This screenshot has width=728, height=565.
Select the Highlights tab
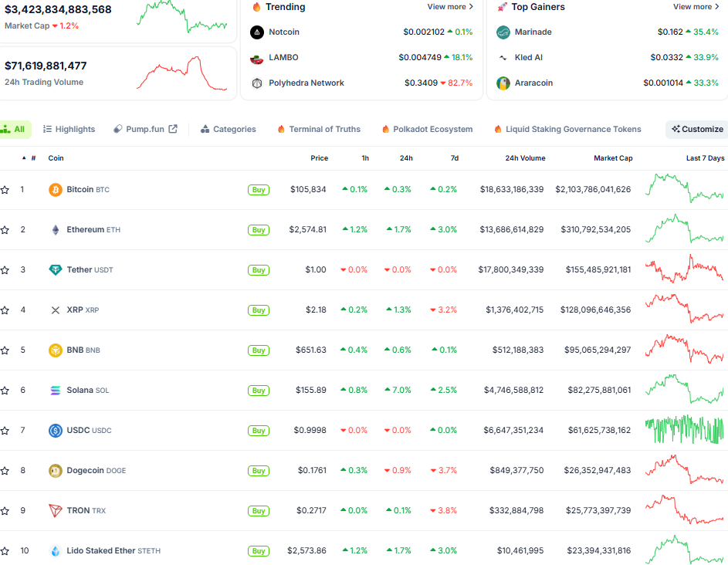pyautogui.click(x=69, y=130)
